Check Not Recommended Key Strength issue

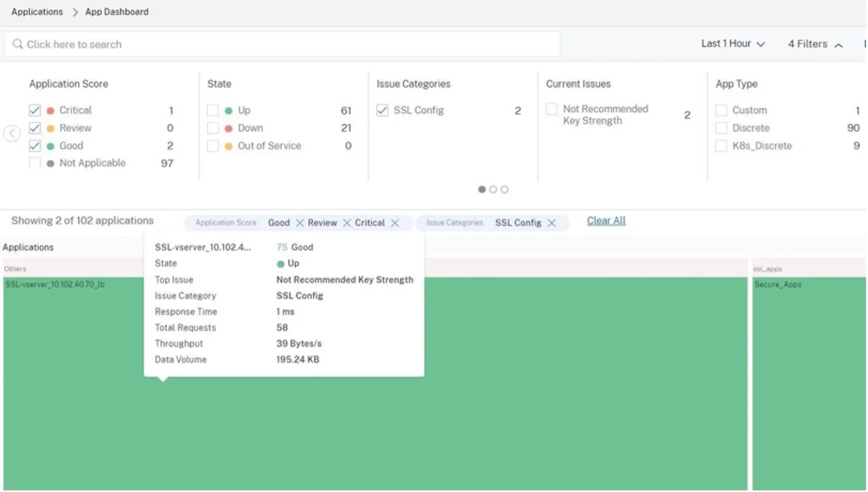pyautogui.click(x=552, y=109)
